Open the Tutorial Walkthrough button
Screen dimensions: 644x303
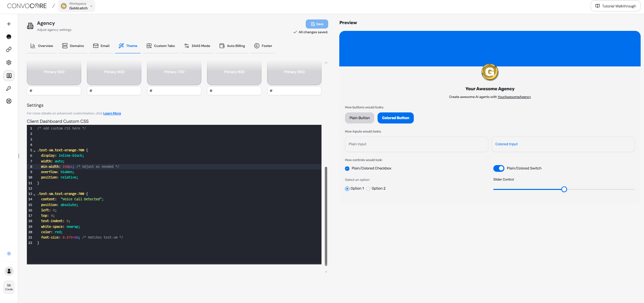615,6
